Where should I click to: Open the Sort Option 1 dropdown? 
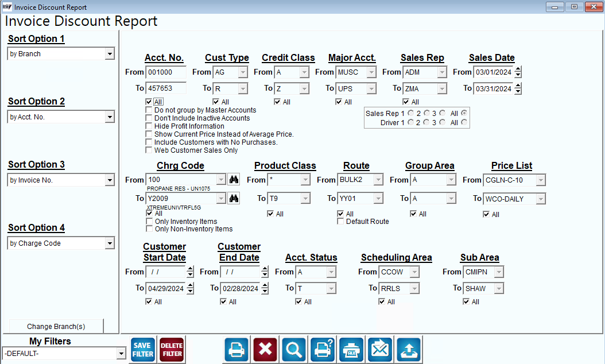110,53
